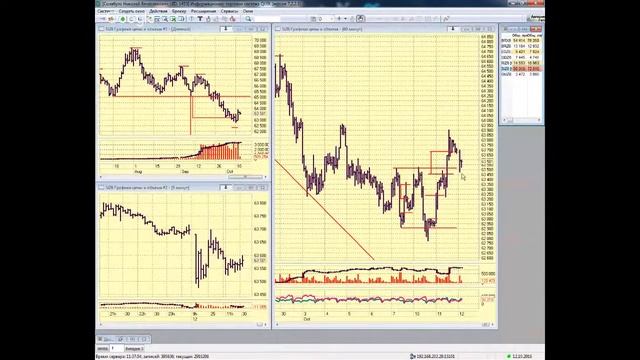Image resolution: width=640 pixels, height=360 pixels.
Task: Click right scroll arrow under 60-minute chart
Action: [x=493, y=324]
